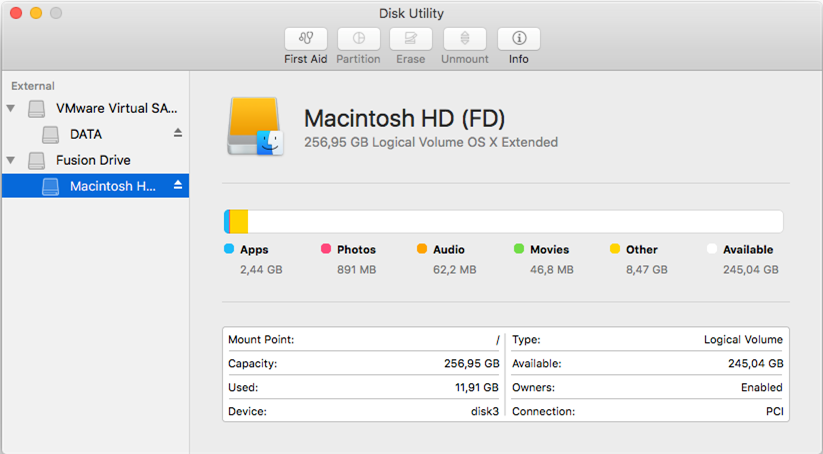
Task: Click the Photos legend label
Action: point(356,250)
